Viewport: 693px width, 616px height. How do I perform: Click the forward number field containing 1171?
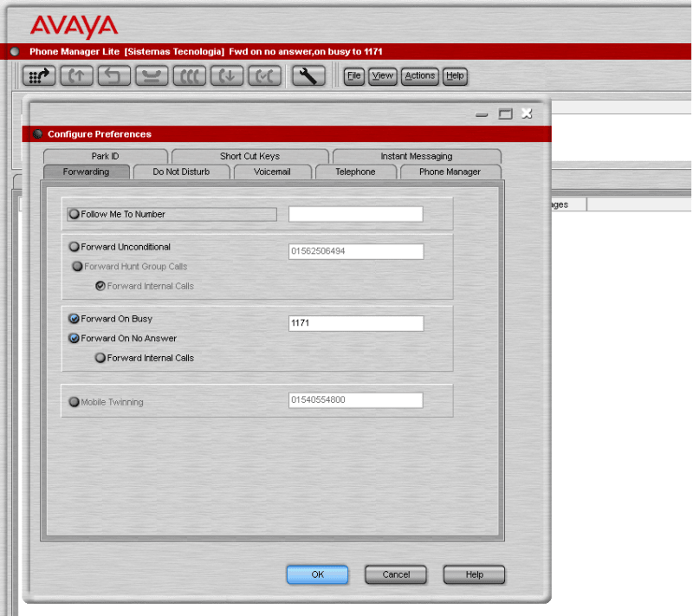(356, 323)
